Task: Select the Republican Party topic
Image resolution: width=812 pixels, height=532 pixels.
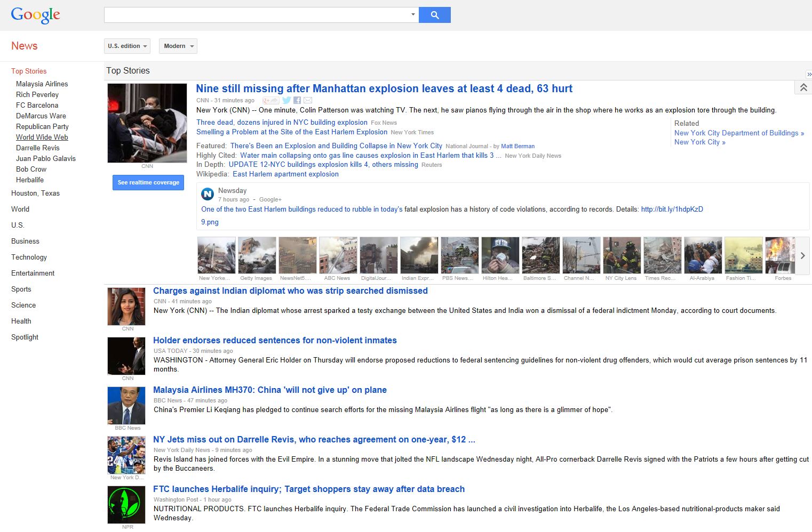Action: (x=42, y=126)
